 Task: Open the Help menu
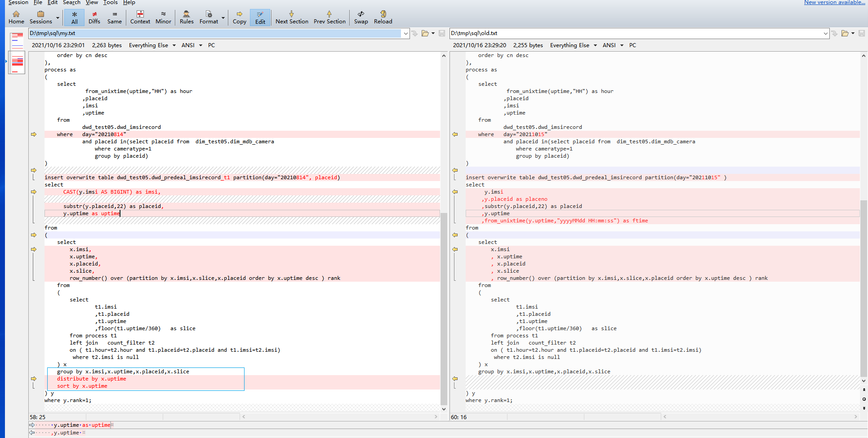[x=129, y=3]
